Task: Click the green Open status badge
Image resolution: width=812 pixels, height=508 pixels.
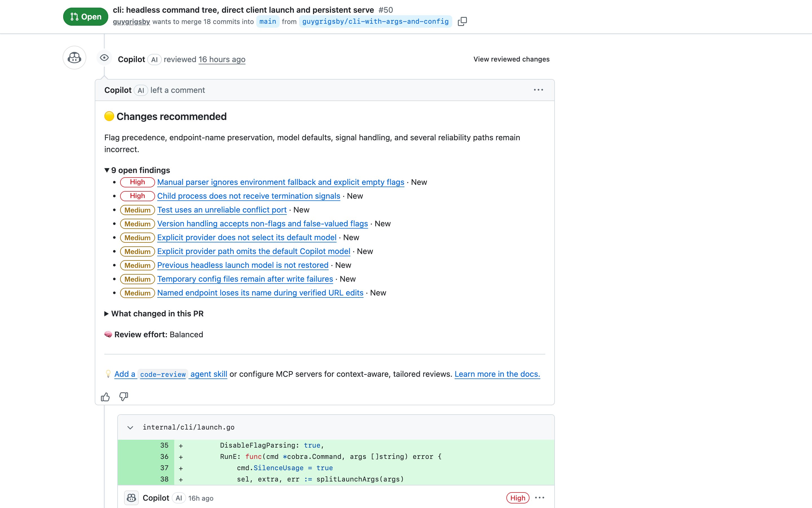Action: click(x=85, y=17)
